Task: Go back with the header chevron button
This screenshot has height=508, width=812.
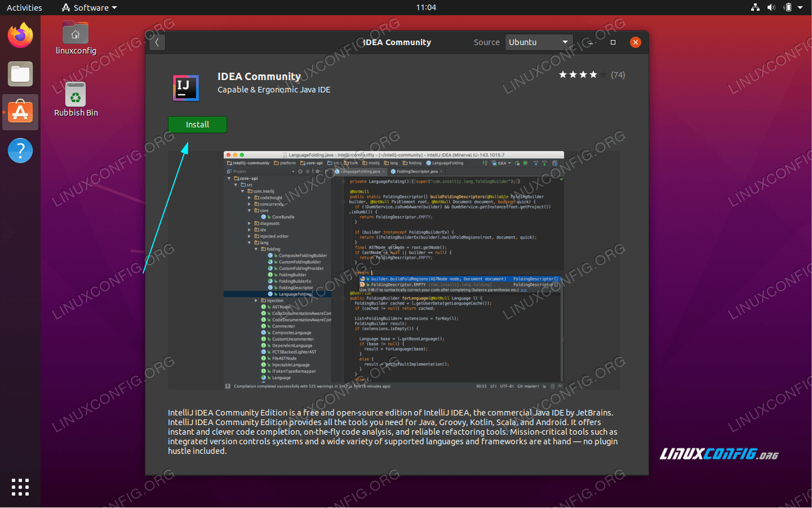Action: click(x=157, y=42)
